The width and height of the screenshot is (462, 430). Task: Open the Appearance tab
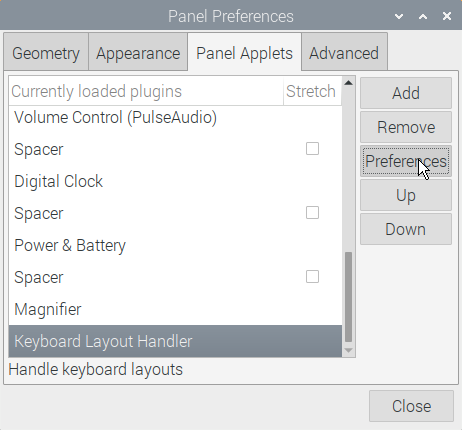[x=138, y=52]
